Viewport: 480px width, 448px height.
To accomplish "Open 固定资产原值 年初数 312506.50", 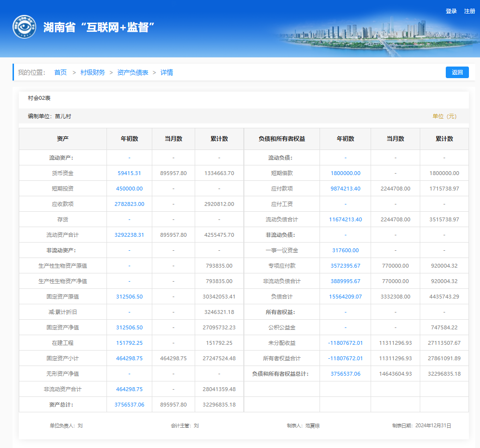I will pyautogui.click(x=129, y=297).
